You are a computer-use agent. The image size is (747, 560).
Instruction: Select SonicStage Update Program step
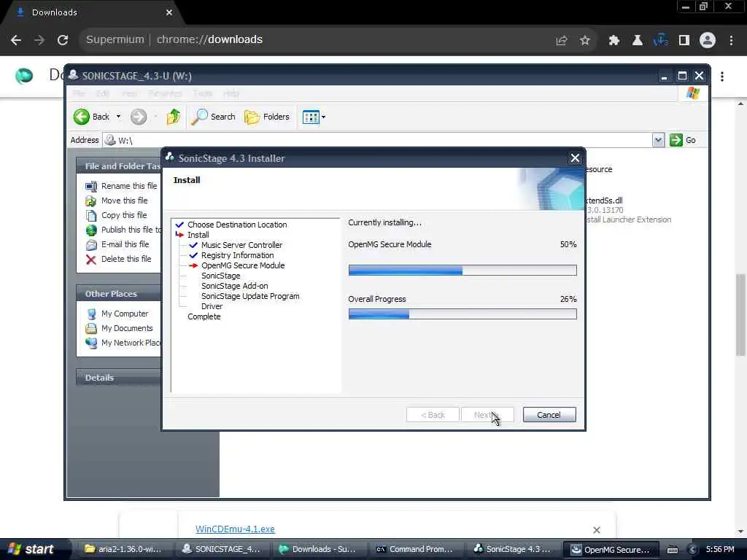click(250, 296)
